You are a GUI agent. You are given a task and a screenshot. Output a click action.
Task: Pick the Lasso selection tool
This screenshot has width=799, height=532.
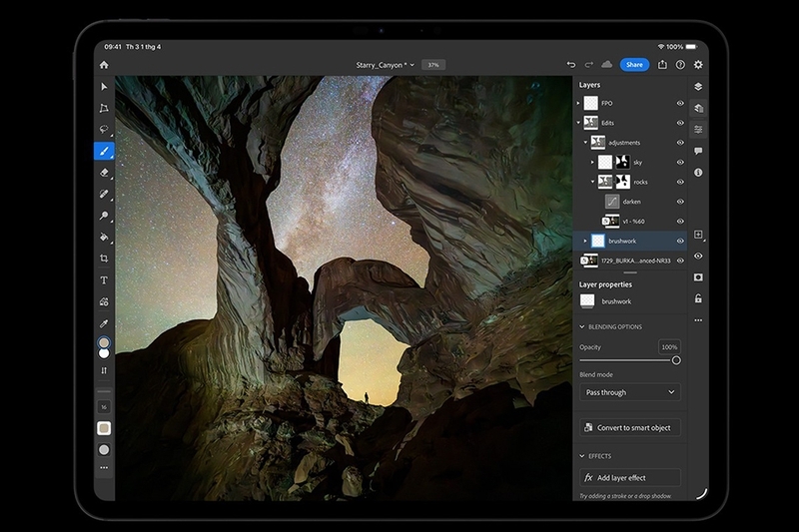click(104, 130)
